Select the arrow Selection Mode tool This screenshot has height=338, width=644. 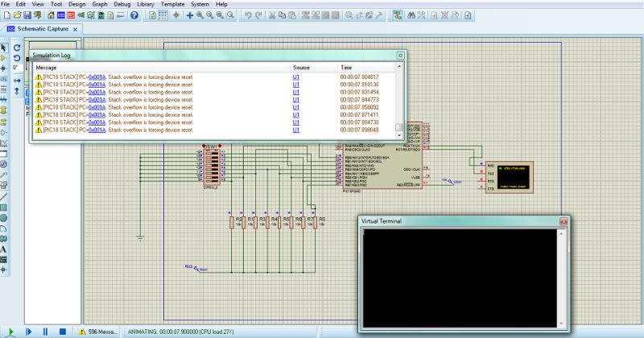point(4,47)
